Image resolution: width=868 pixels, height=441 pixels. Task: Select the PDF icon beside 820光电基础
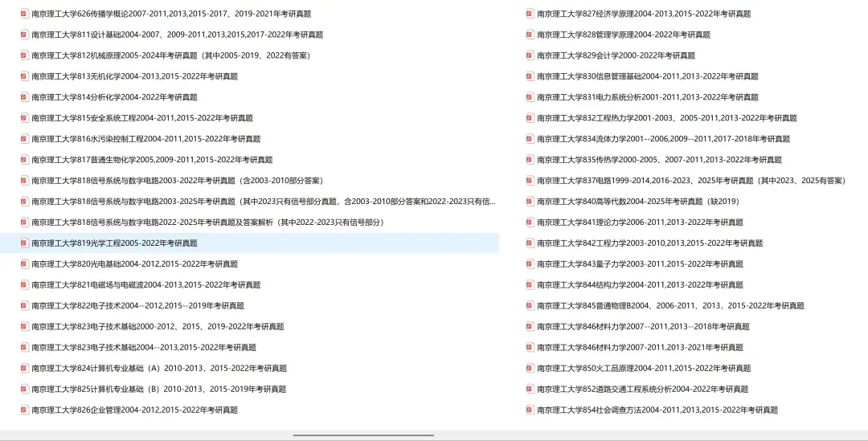click(x=24, y=264)
